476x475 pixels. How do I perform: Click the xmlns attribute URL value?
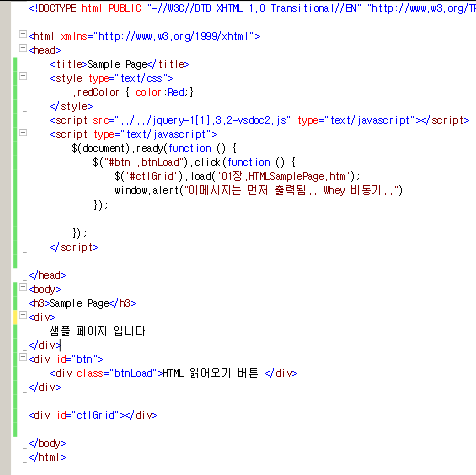pyautogui.click(x=174, y=36)
